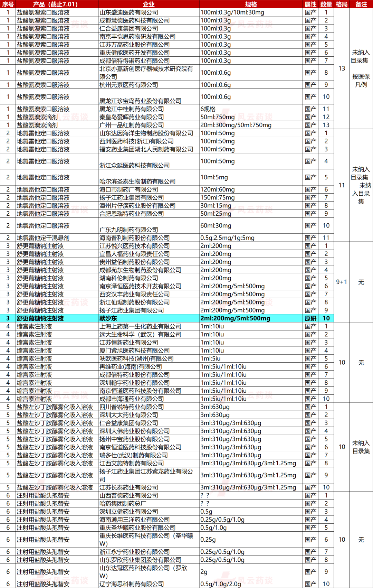Click the cell 山东达冠医药科技有限公司（罗欣W）

149,572
